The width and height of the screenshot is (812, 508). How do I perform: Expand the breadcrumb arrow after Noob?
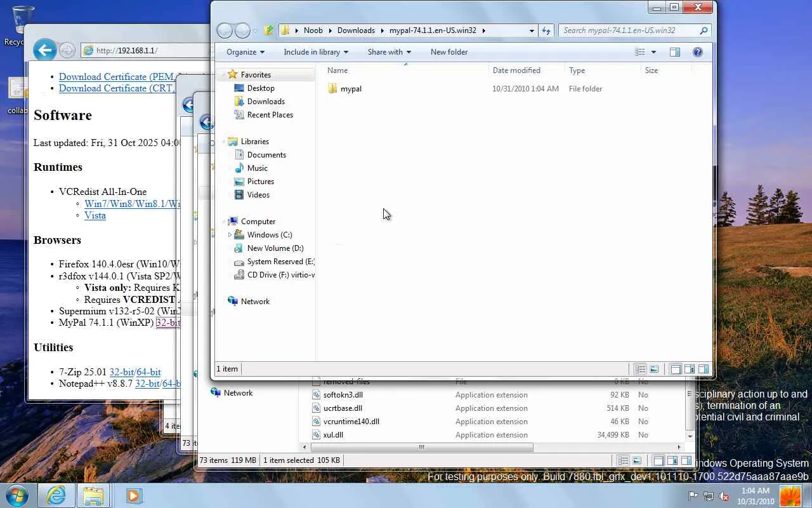click(x=330, y=30)
